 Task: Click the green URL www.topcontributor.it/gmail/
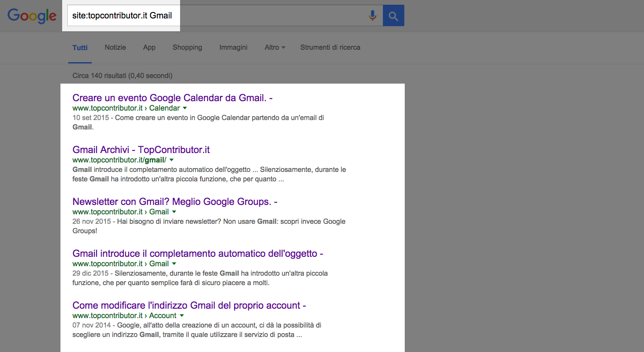click(119, 160)
